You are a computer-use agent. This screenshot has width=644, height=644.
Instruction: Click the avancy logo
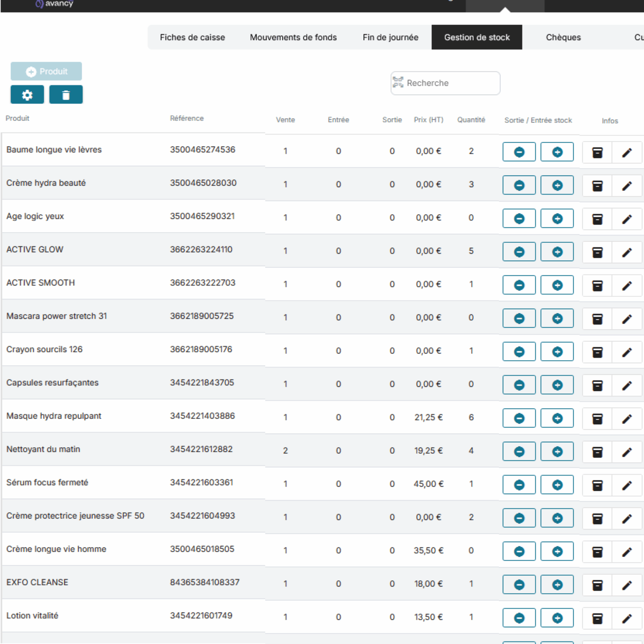tap(55, 4)
